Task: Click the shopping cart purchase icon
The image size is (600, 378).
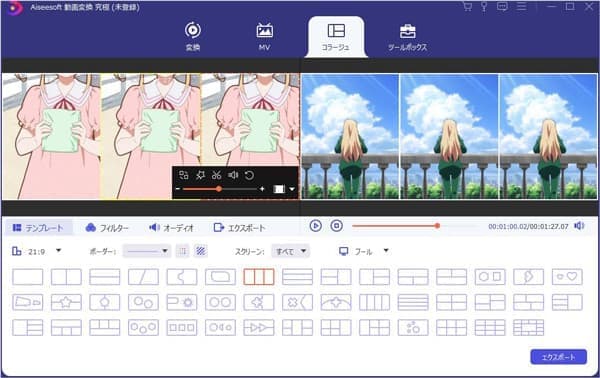Action: pos(467,7)
